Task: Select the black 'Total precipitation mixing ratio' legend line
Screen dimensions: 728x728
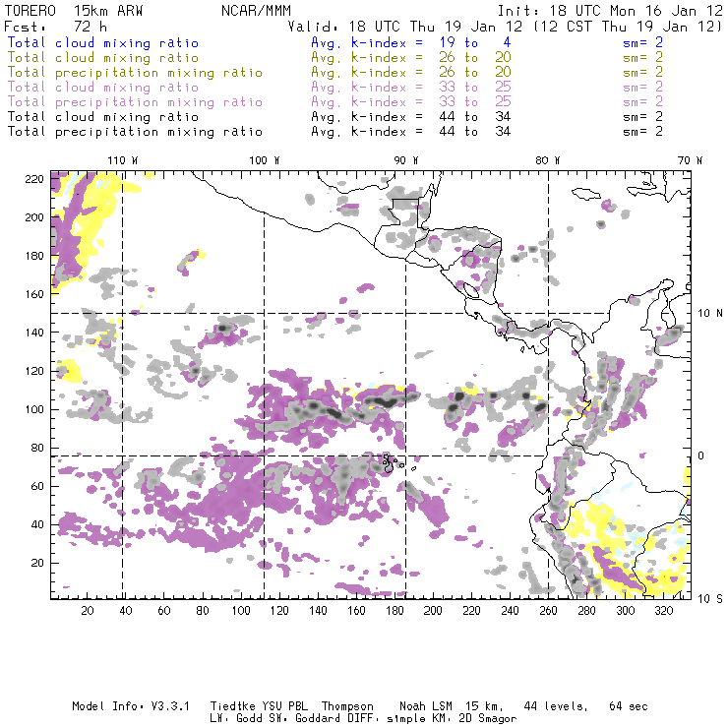Action: (135, 132)
